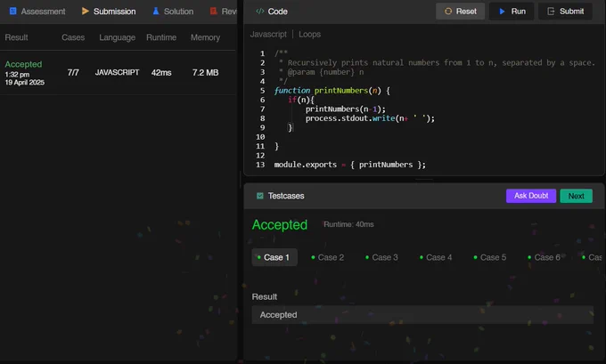The width and height of the screenshot is (606, 364).
Task: Click the Accepted submission result row
Action: 118,73
